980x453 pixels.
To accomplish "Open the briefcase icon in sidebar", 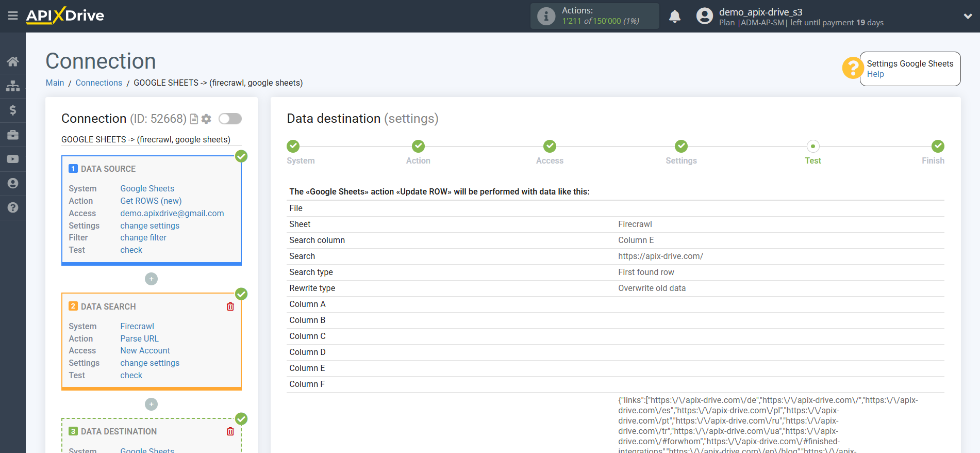I will tap(13, 135).
